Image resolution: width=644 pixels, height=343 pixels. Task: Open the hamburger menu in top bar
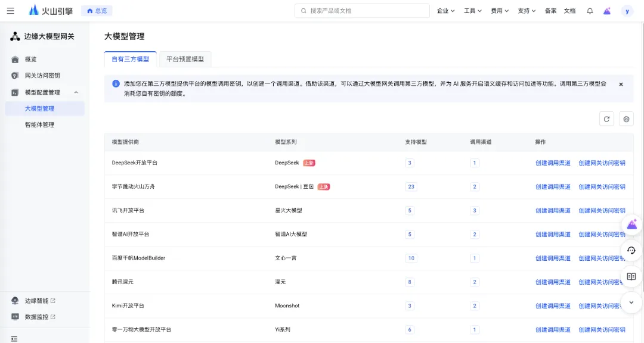click(11, 11)
